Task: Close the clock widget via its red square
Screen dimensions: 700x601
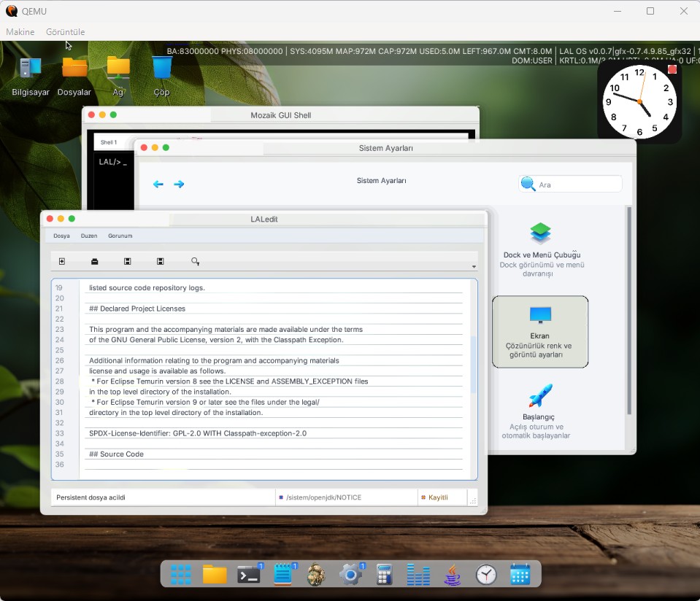Action: 672,69
